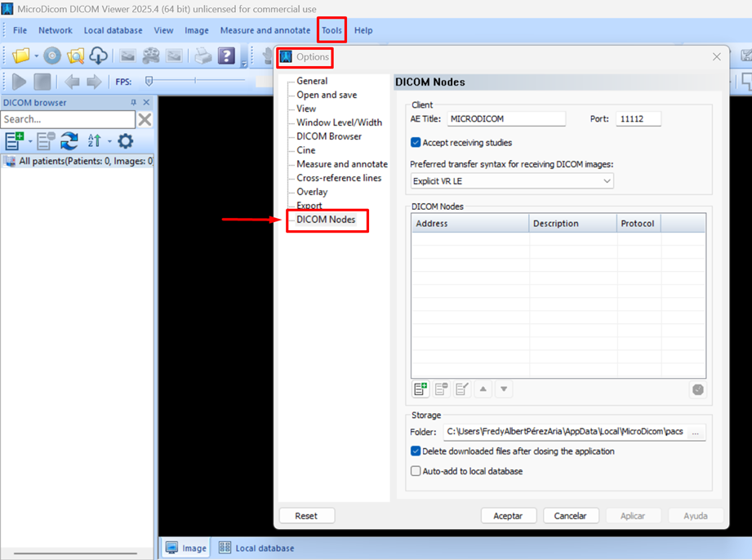Click the Add DICOM node icon below table
The image size is (752, 560).
420,389
